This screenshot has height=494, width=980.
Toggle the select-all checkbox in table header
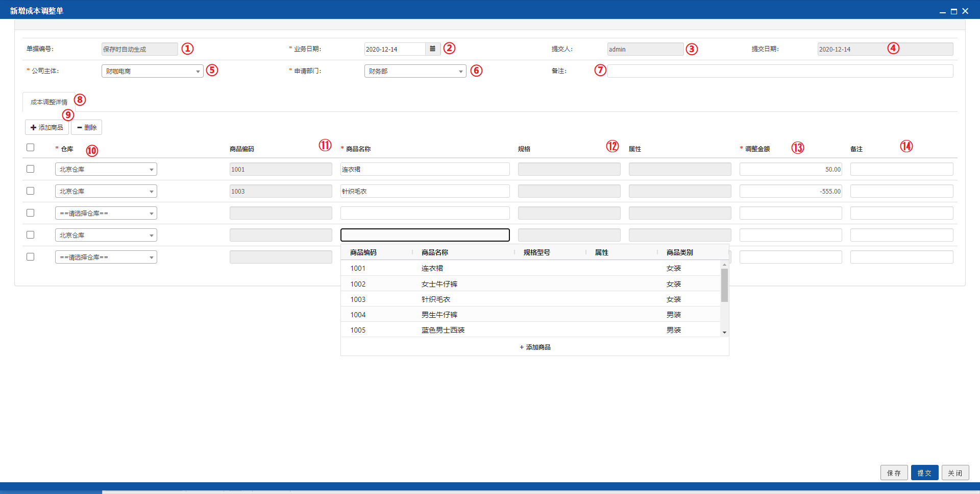pos(31,148)
